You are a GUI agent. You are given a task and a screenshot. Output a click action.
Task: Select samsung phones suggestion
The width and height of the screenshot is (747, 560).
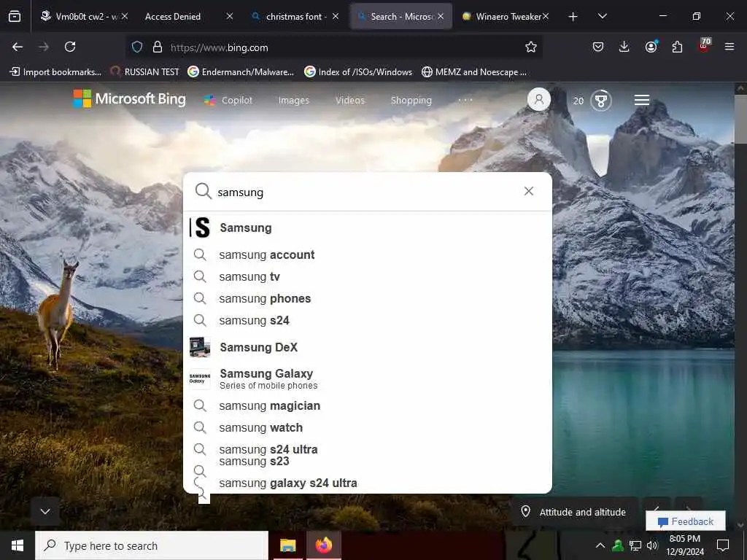click(x=368, y=298)
